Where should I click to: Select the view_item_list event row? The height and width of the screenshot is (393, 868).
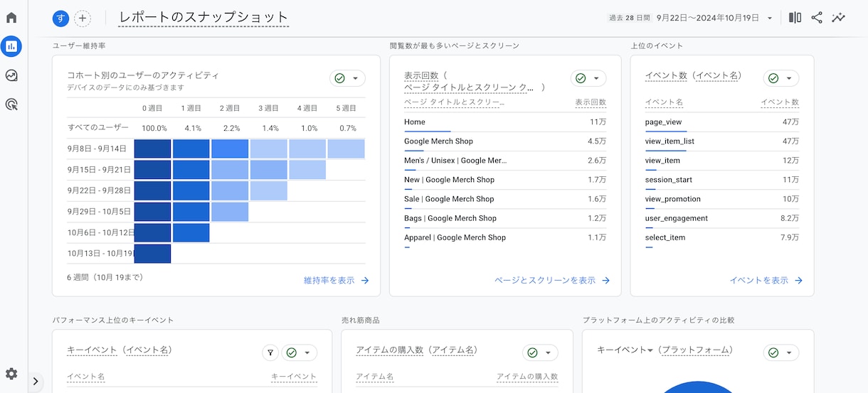pyautogui.click(x=722, y=141)
